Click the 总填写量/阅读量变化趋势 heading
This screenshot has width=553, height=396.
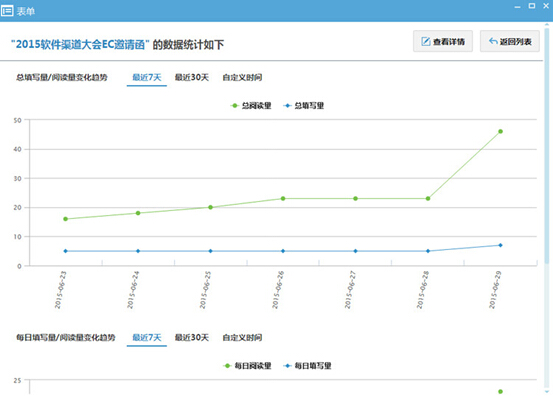62,77
